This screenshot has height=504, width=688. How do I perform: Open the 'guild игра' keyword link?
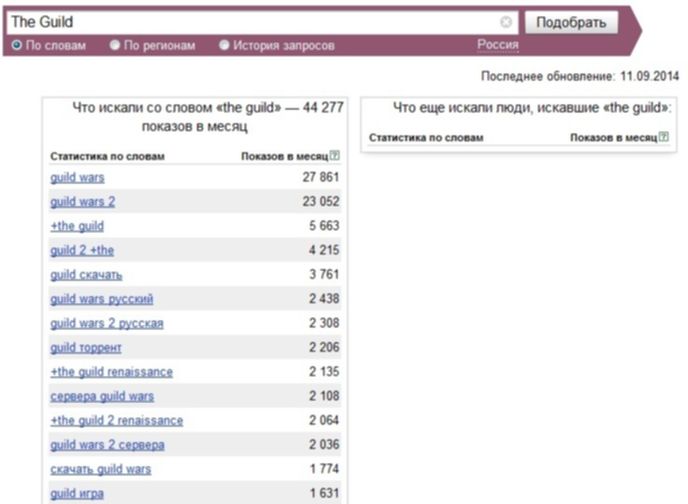tap(77, 493)
